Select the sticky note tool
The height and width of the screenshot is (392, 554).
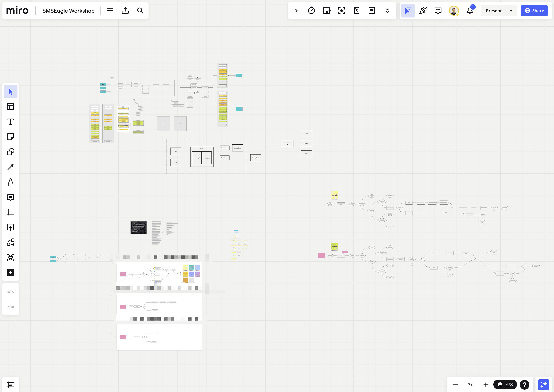coord(11,137)
